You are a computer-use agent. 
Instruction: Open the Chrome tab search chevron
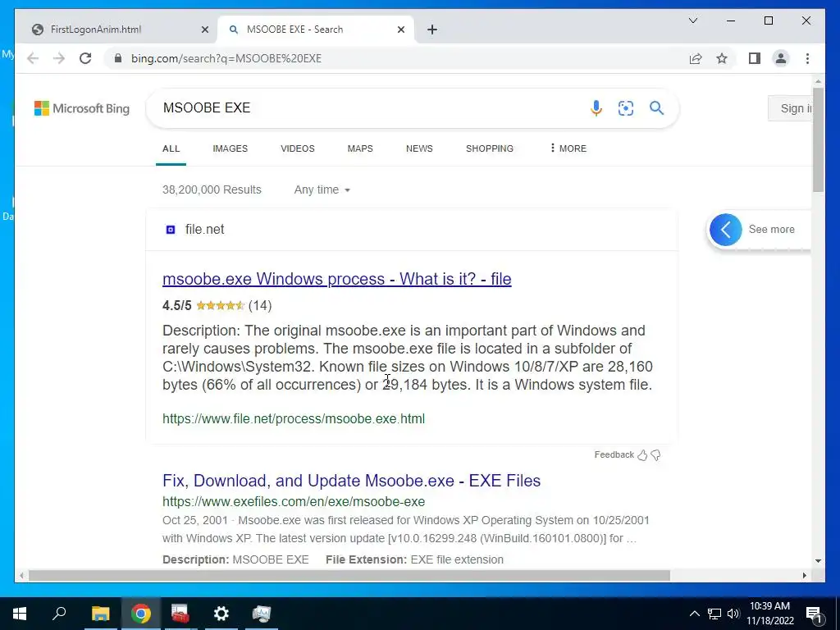point(692,21)
